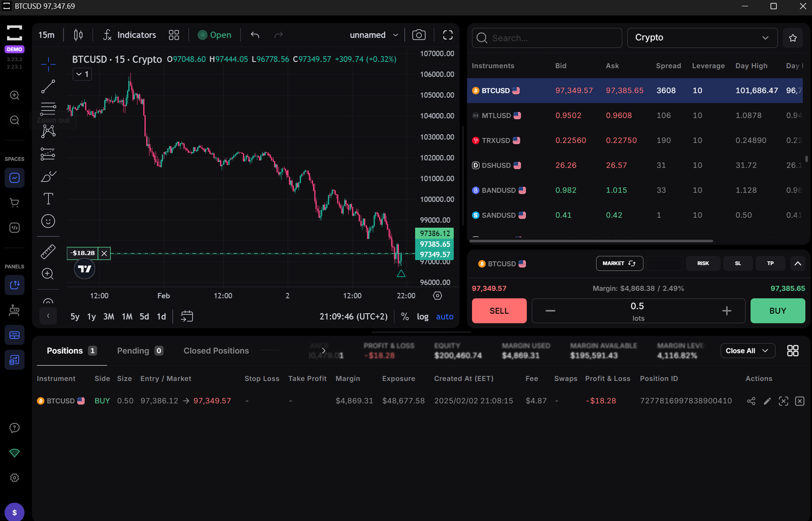Open the Indicators menu
The image size is (812, 521).
coord(130,35)
